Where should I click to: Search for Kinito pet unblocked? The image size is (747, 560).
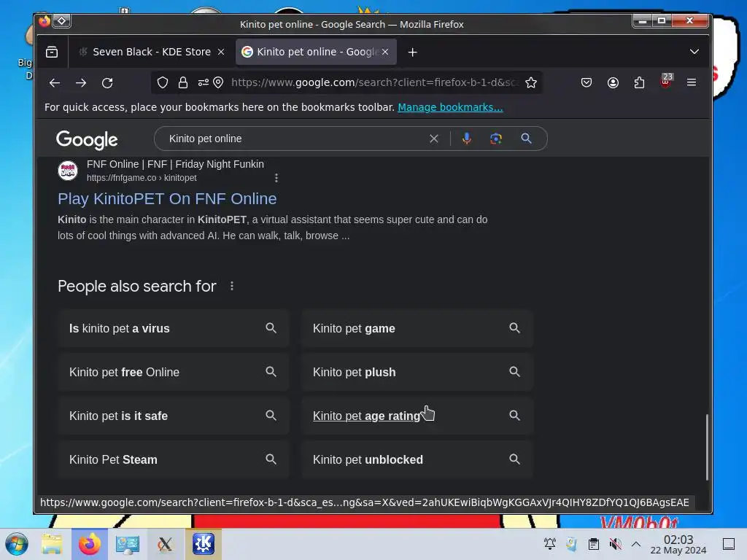pyautogui.click(x=417, y=459)
